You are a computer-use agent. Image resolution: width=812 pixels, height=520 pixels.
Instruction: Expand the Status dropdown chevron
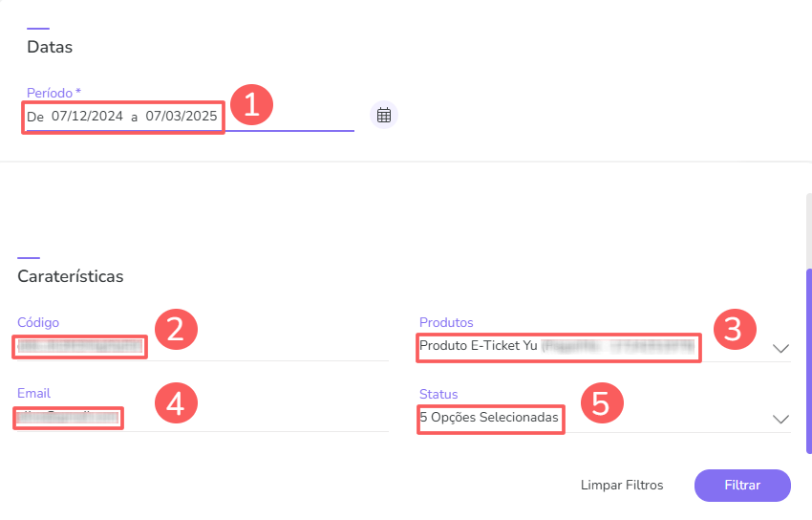(780, 419)
